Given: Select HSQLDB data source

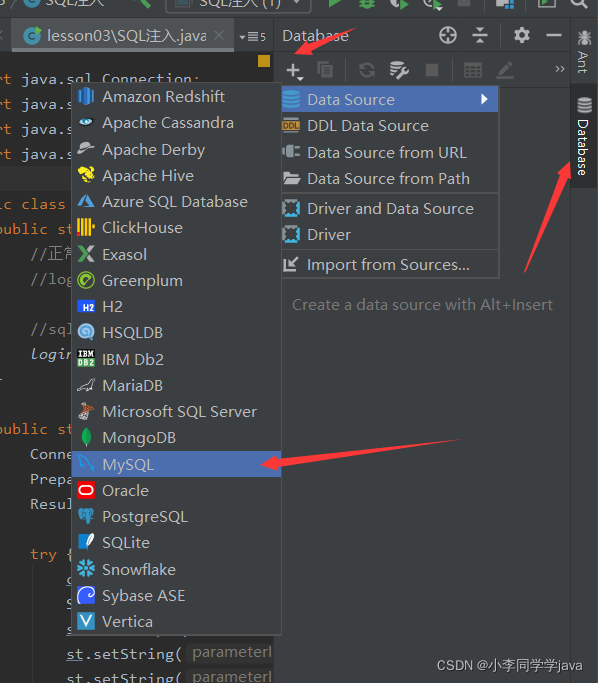Looking at the screenshot, I should click(176, 333).
